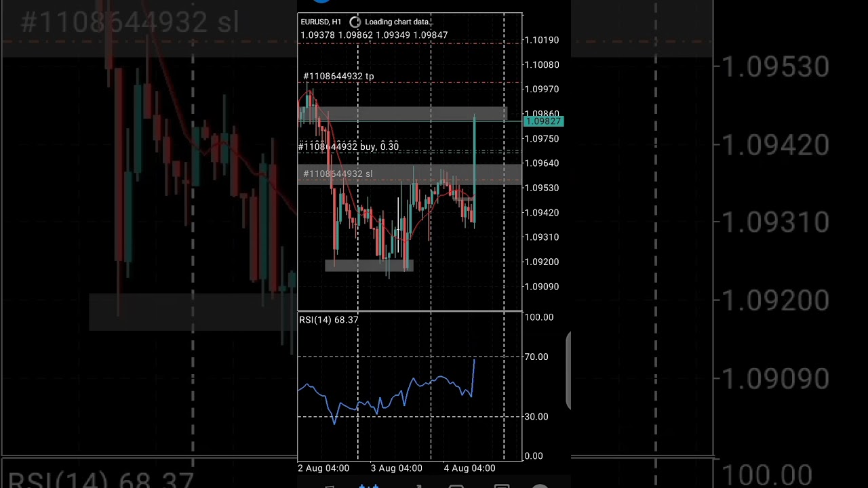The height and width of the screenshot is (488, 868).
Task: Tap the 1.10190 price scale label
Action: [542, 40]
